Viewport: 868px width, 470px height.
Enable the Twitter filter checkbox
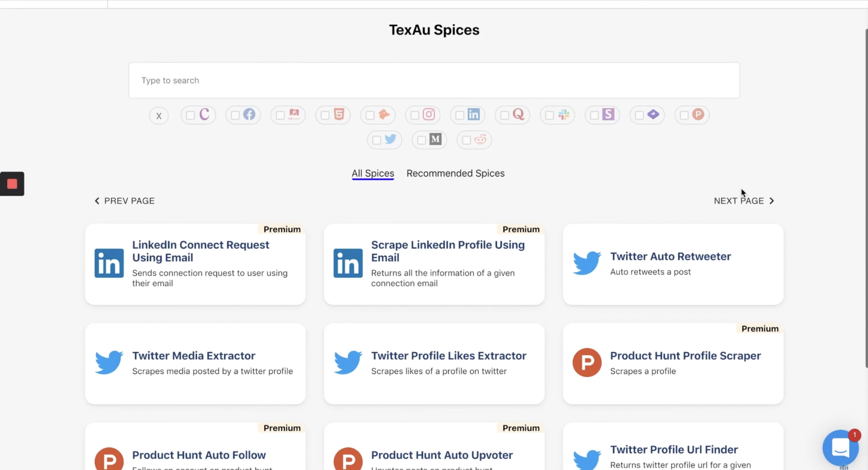[377, 140]
